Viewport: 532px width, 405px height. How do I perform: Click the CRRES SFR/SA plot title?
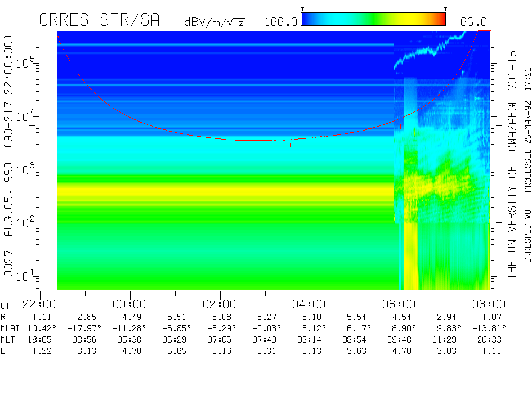tap(100, 21)
